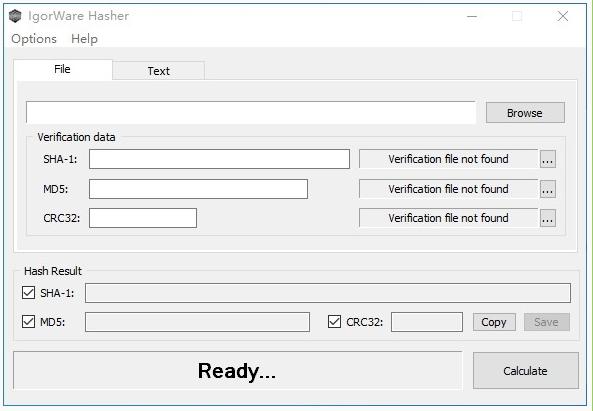This screenshot has width=593, height=411.
Task: Click the Hash Result group label
Action: [x=53, y=271]
